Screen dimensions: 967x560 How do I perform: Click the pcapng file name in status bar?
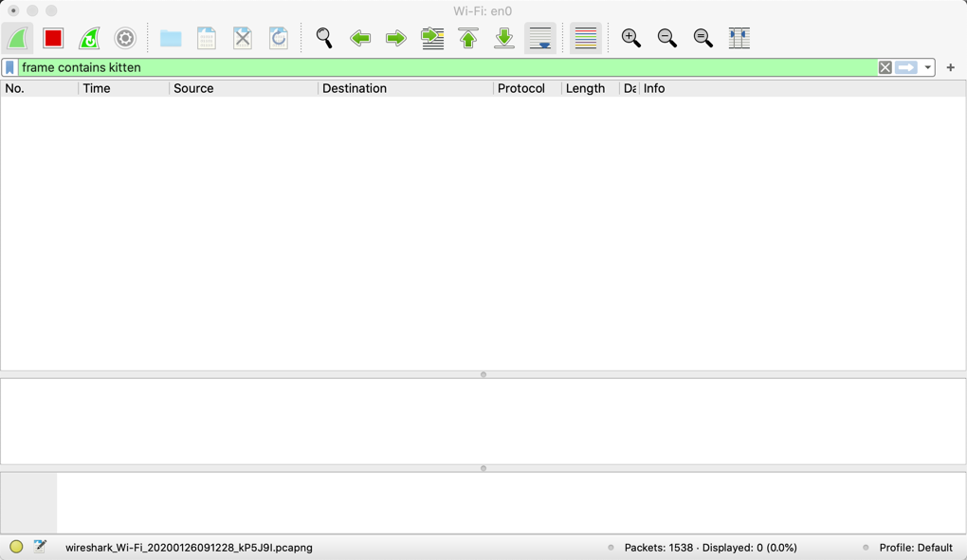(x=189, y=548)
